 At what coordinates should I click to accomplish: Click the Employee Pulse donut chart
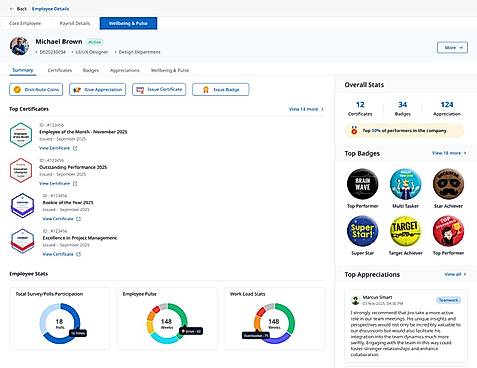point(167,323)
